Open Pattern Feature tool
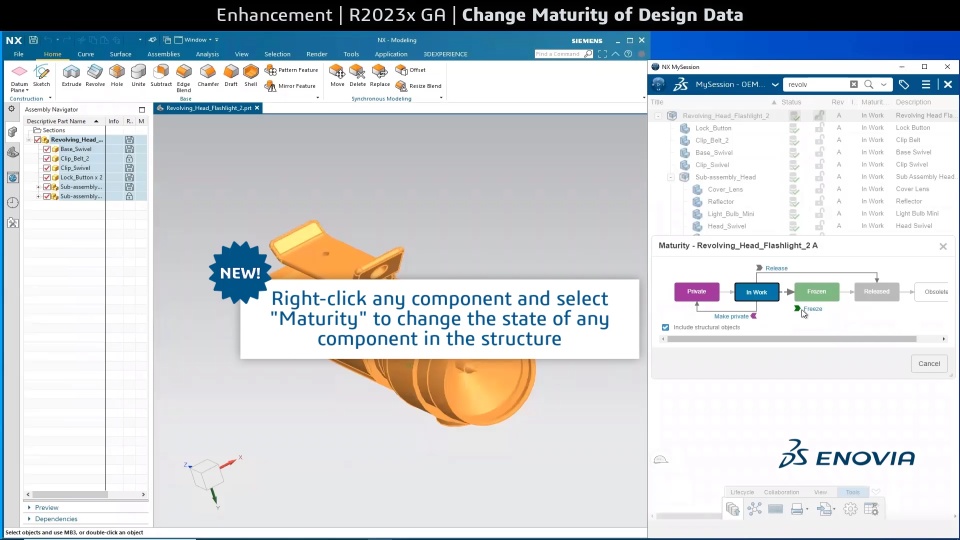 [291, 70]
